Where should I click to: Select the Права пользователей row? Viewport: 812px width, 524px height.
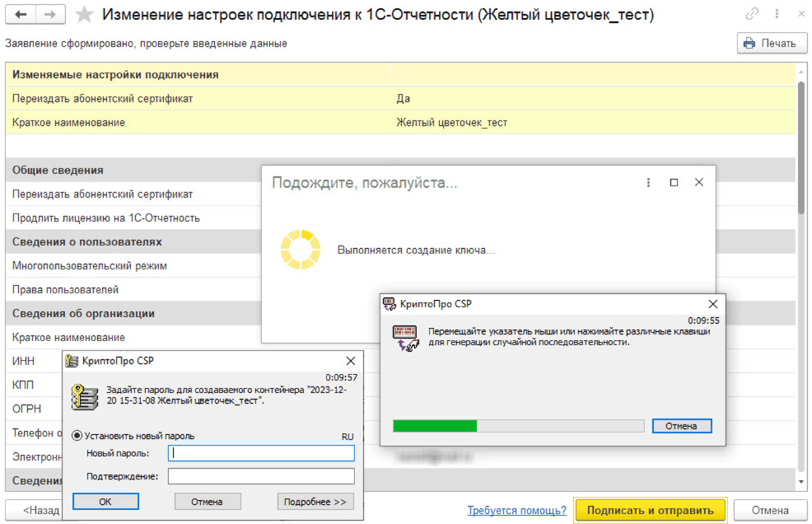133,290
